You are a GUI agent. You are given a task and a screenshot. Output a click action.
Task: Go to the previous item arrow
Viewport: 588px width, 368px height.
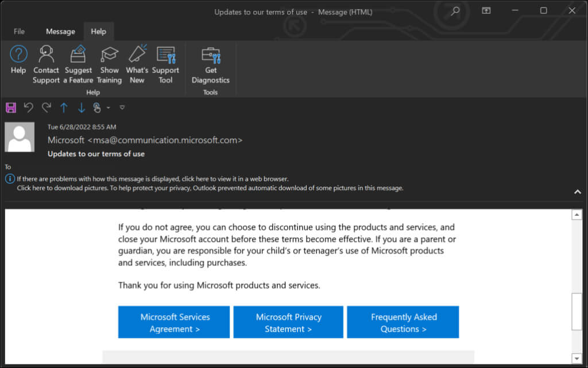point(64,108)
